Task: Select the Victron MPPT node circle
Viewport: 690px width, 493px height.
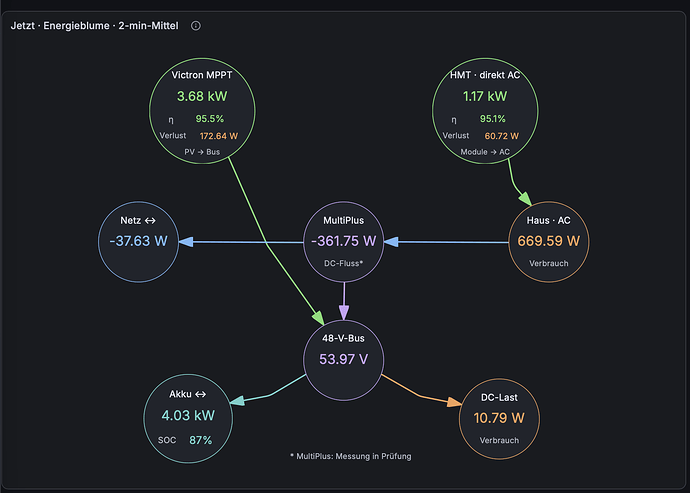Action: coord(202,111)
